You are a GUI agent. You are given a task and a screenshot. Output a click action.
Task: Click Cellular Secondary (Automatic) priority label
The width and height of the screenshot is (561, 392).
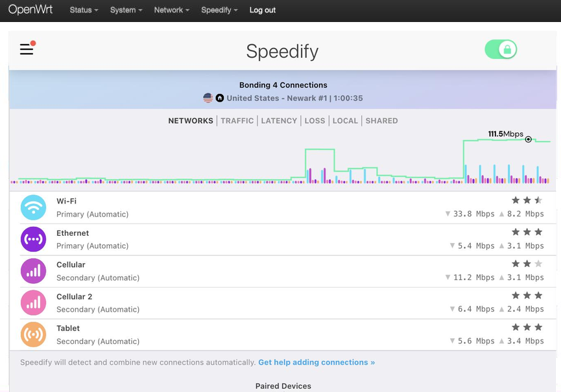[98, 278]
